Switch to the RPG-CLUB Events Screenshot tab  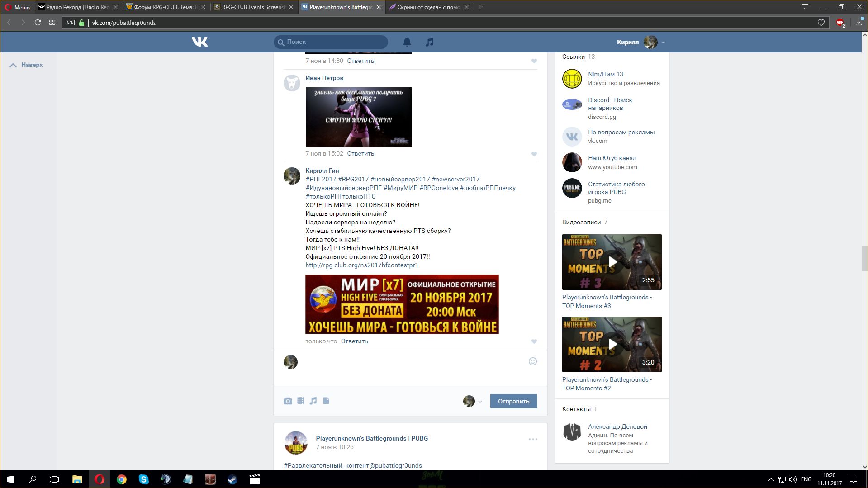tap(253, 7)
